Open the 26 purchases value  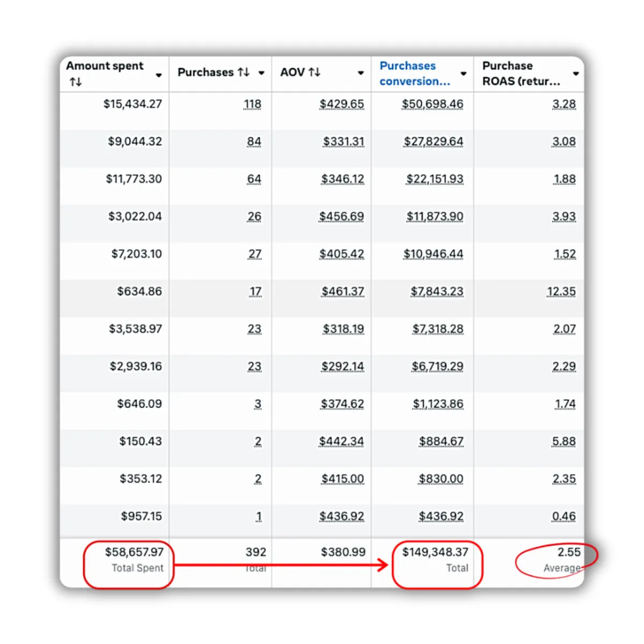(x=254, y=217)
